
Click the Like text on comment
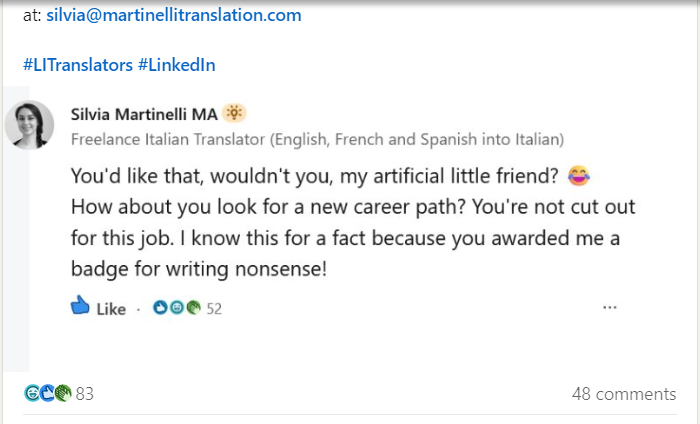[x=111, y=309]
